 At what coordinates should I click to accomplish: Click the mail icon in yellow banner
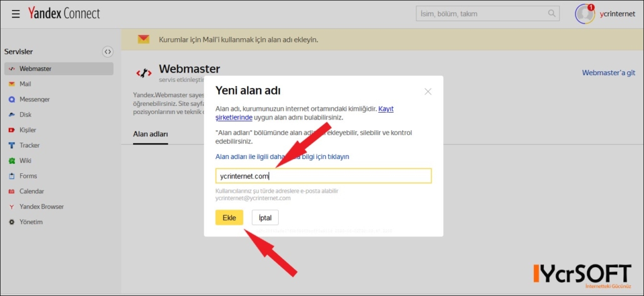click(x=143, y=39)
